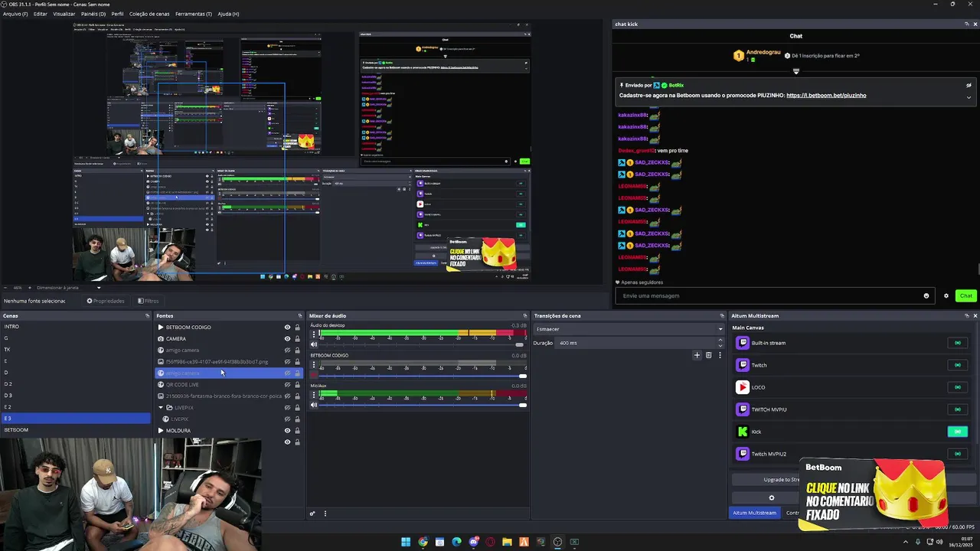The width and height of the screenshot is (980, 551).
Task: Toggle visibility of MOLDURA source
Action: coord(287,431)
